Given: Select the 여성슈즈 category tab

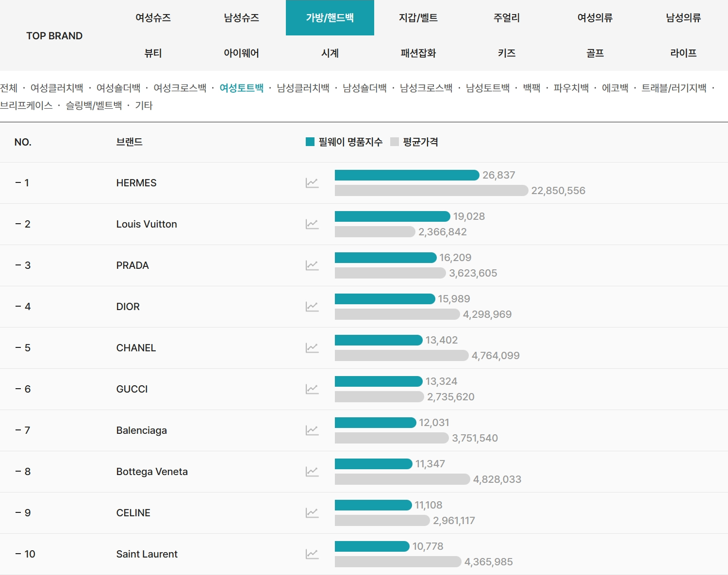Looking at the screenshot, I should tap(153, 18).
